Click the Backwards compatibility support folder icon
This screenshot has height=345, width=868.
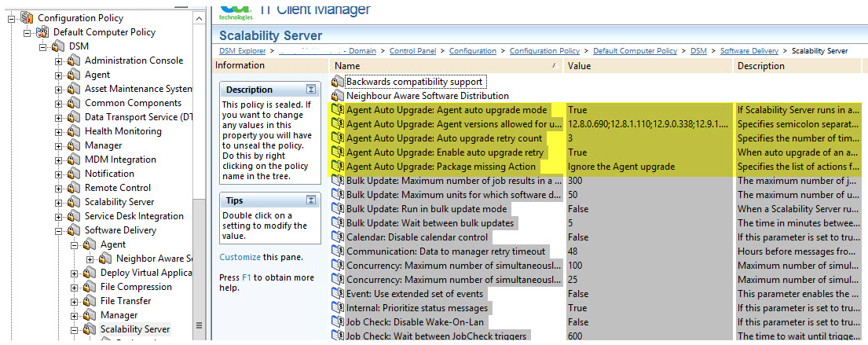coord(338,82)
